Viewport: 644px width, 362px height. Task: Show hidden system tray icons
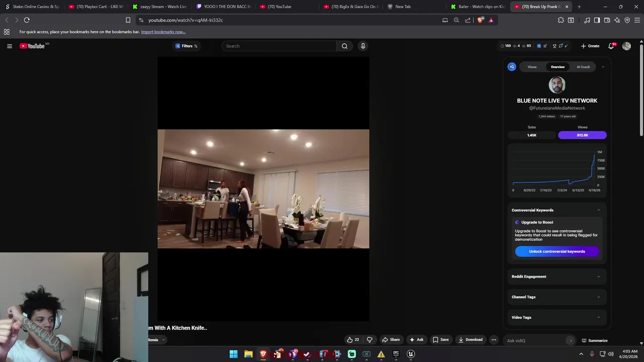coord(581,354)
